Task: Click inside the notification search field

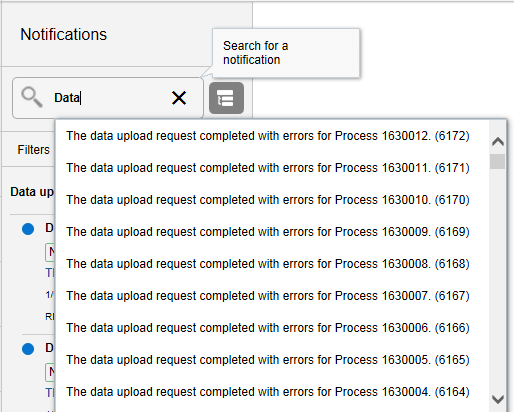Action: click(108, 98)
